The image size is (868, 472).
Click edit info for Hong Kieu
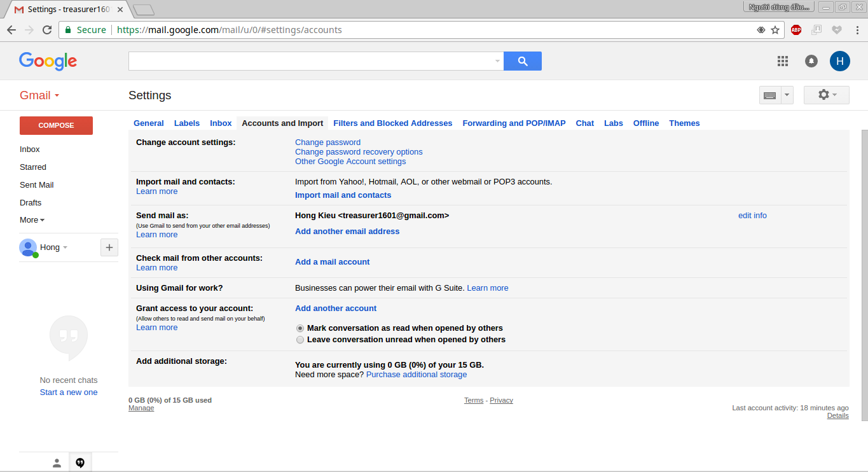click(752, 216)
